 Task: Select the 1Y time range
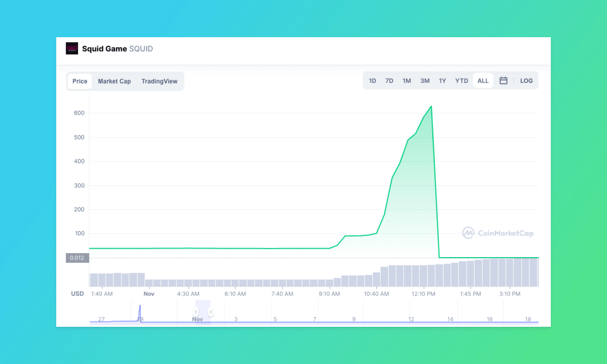pos(442,81)
